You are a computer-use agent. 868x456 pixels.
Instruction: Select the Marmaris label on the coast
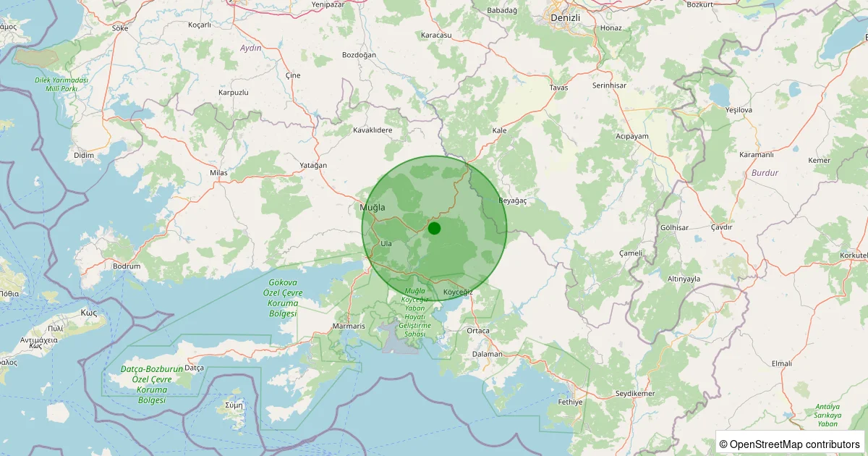(349, 326)
